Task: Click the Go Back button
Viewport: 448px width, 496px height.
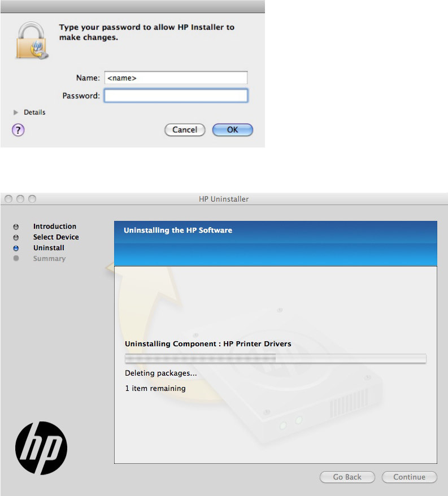Action: pos(347,477)
